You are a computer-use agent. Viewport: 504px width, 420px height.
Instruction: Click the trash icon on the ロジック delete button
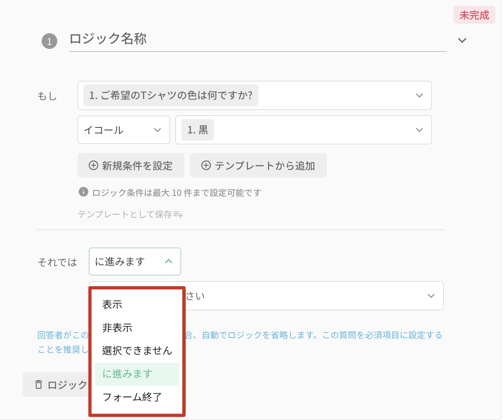coord(38,385)
